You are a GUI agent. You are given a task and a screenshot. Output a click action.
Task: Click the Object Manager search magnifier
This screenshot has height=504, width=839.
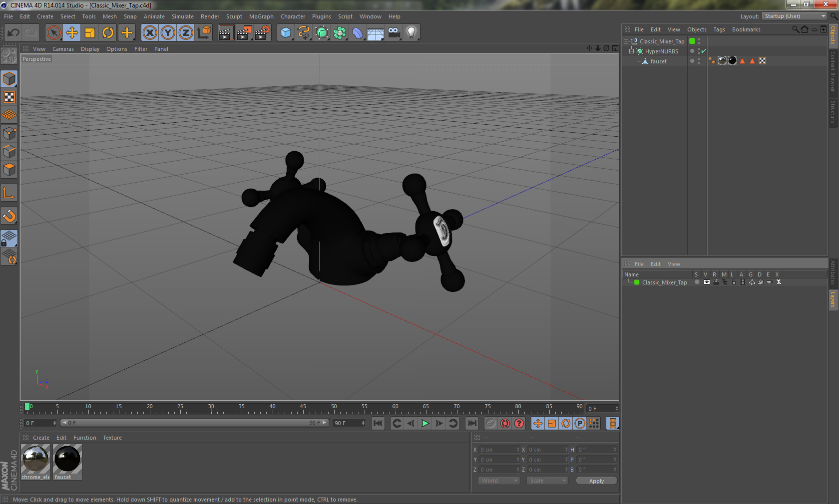[x=795, y=29]
